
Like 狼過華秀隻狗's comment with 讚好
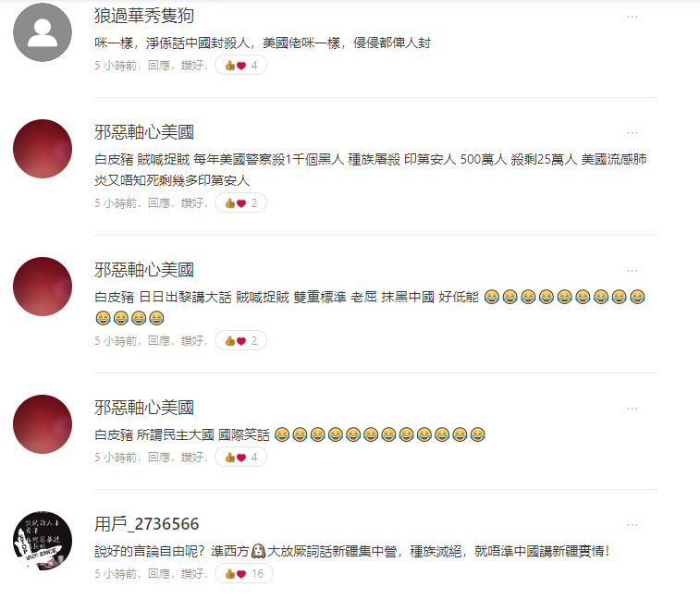(x=192, y=66)
